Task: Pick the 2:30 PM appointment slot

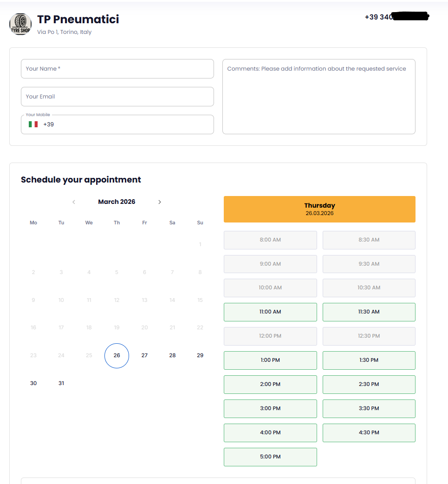Action: point(369,384)
